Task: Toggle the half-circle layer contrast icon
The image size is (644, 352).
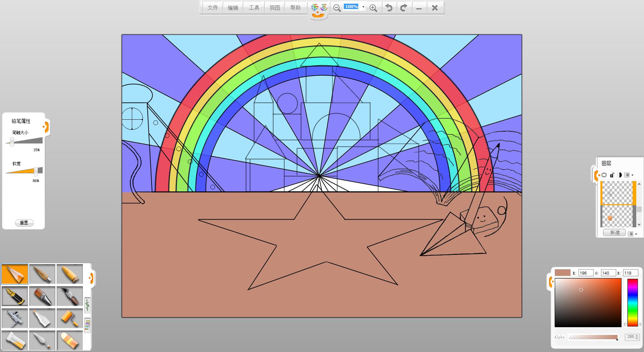Action: 620,175
